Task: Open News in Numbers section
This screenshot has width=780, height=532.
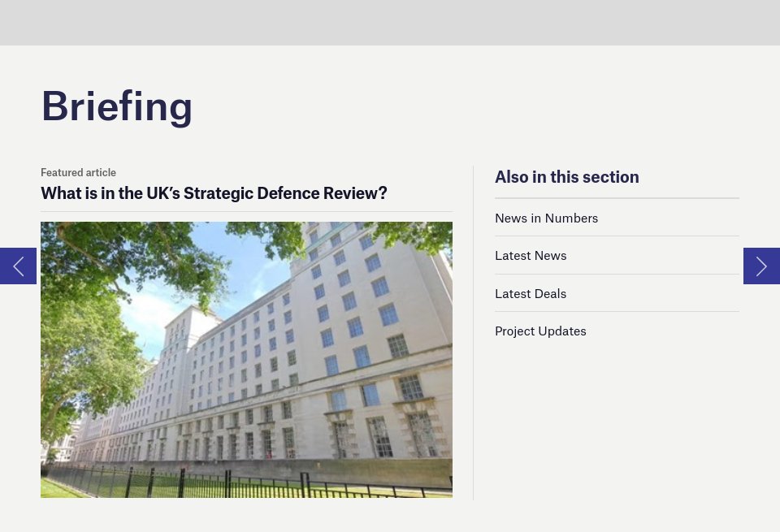Action: click(546, 218)
